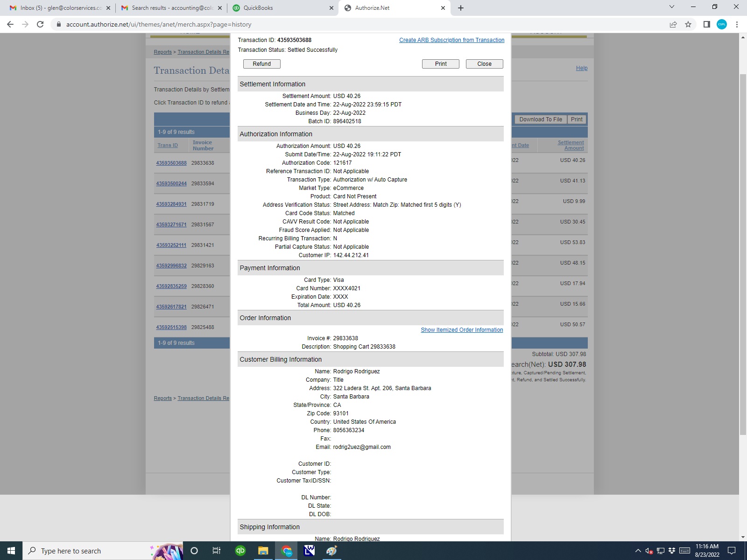Print the transaction details
Viewport: 747px width, 560px height.
(440, 64)
